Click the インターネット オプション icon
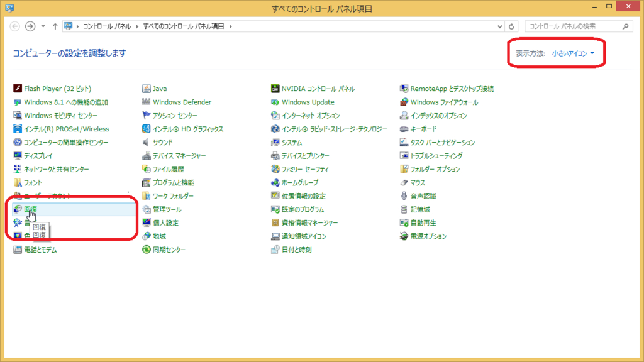 point(275,116)
